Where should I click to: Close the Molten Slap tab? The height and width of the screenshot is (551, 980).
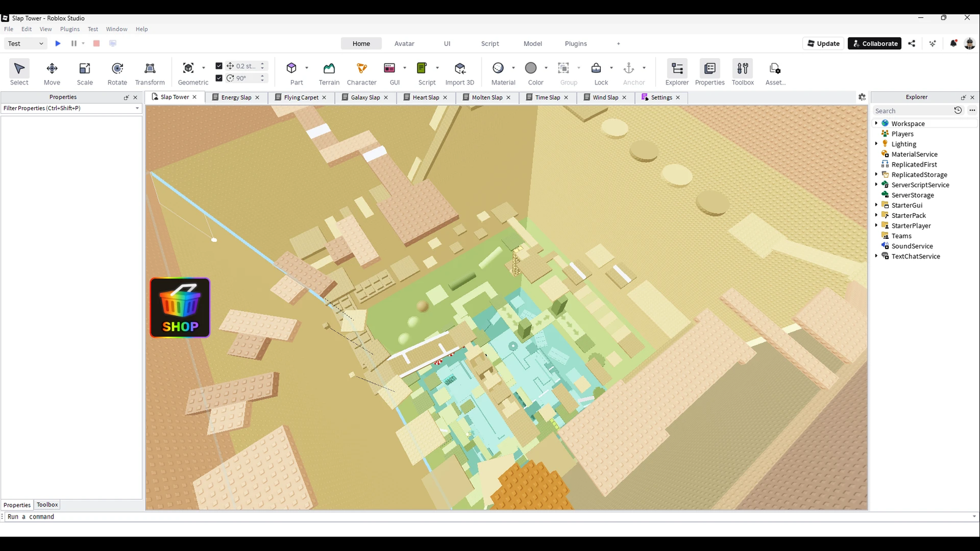508,97
